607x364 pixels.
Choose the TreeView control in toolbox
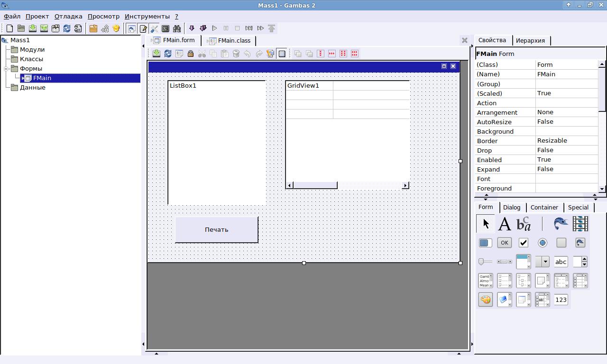524,281
